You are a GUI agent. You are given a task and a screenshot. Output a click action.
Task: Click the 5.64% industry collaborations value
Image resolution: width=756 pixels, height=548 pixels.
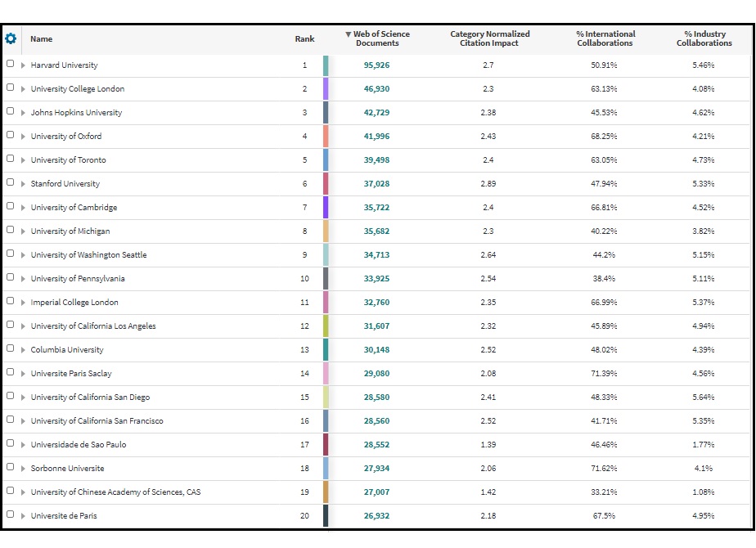tap(704, 398)
